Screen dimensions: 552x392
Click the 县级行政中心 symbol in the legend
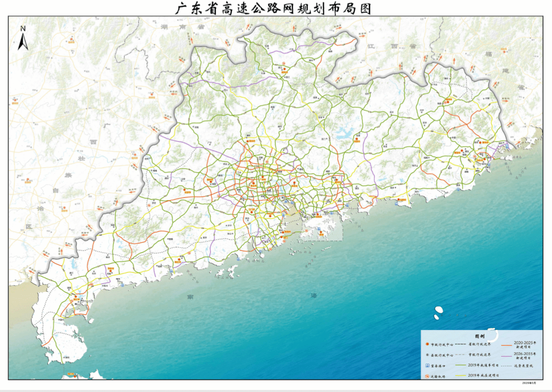tap(427, 355)
